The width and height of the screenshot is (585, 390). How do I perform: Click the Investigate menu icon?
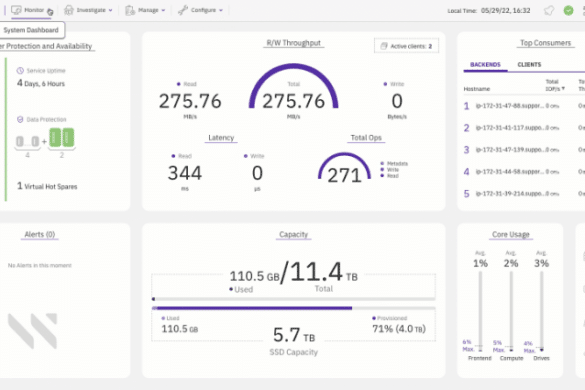point(69,10)
